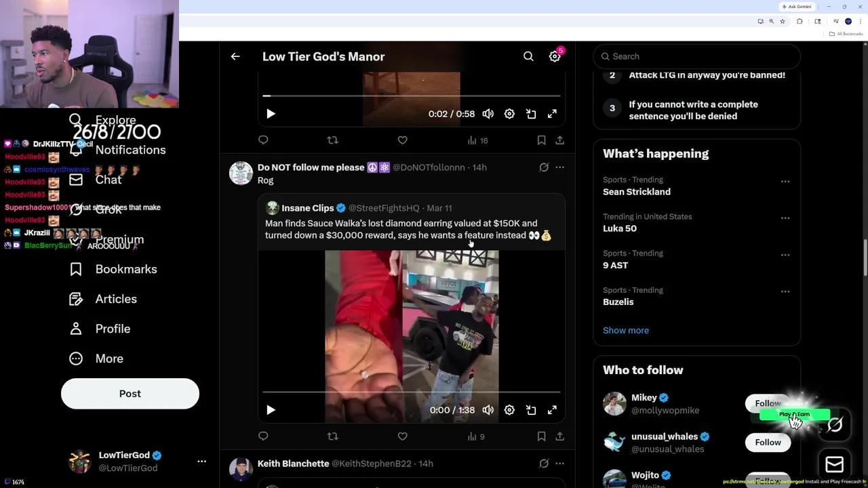
Task: Share the 'Rog' post
Action: pos(559,436)
